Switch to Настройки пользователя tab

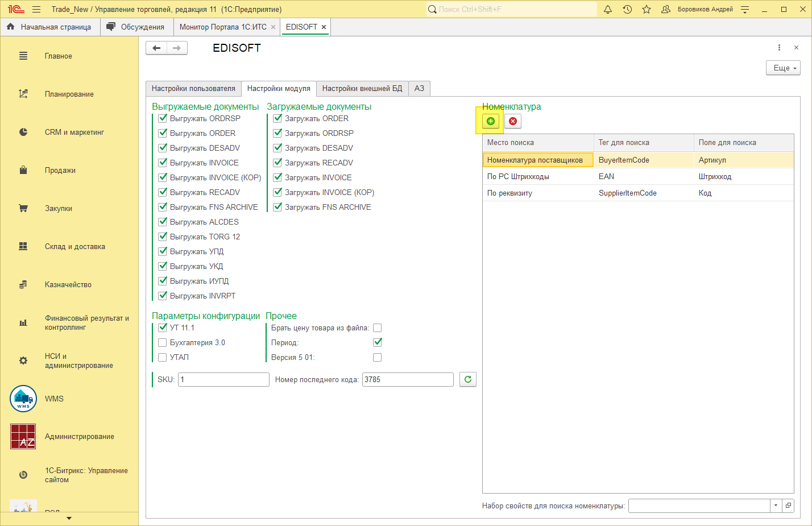pos(193,88)
